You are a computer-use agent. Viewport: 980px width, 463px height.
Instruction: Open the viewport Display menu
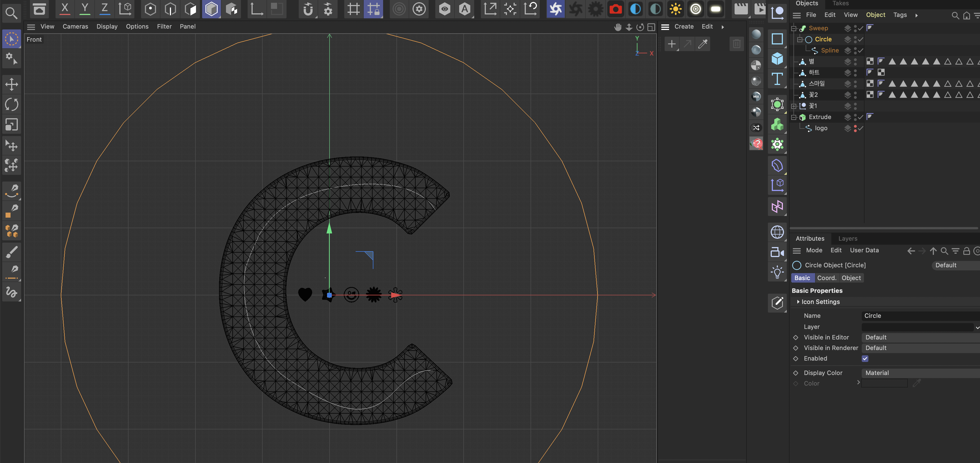click(107, 27)
